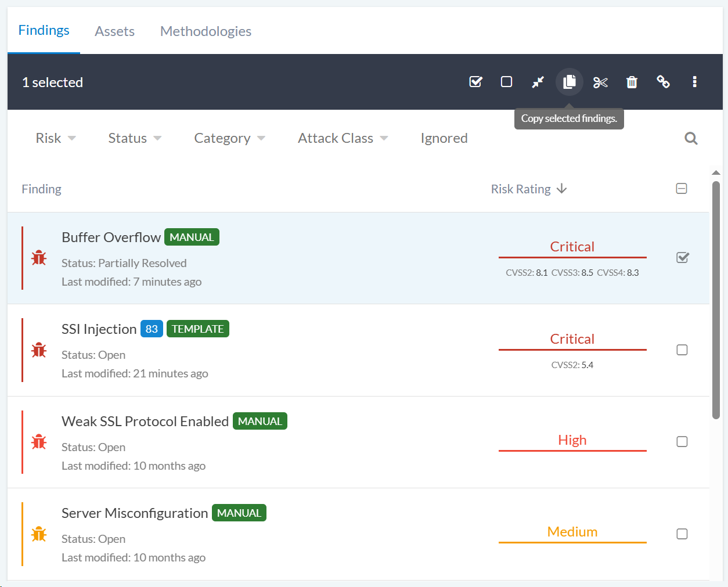Expand the Attack Class filter dropdown
Image resolution: width=728 pixels, height=587 pixels.
(343, 138)
